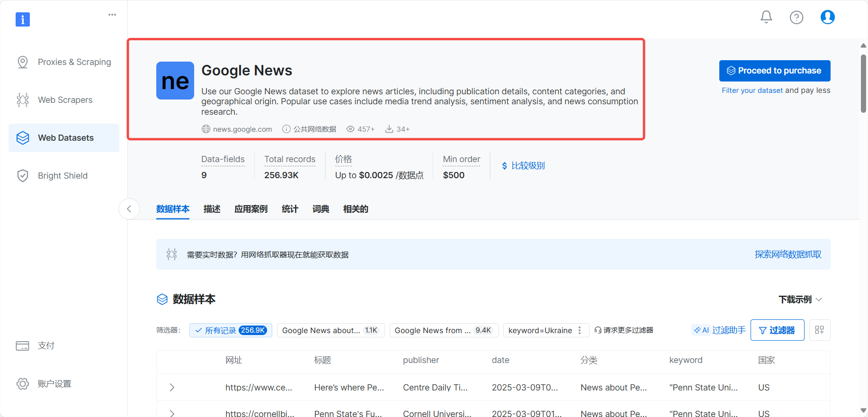Click the headset icon for 请求更多过滤器

point(598,330)
